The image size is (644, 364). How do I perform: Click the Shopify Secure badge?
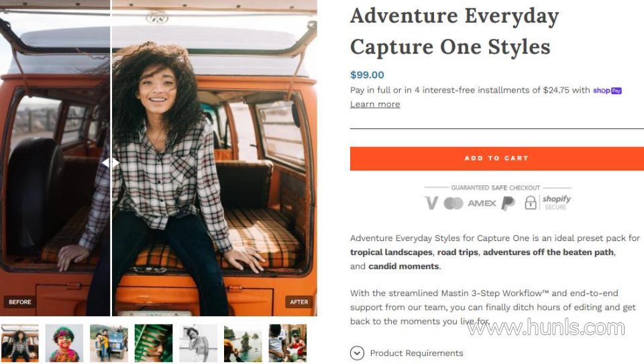click(557, 202)
